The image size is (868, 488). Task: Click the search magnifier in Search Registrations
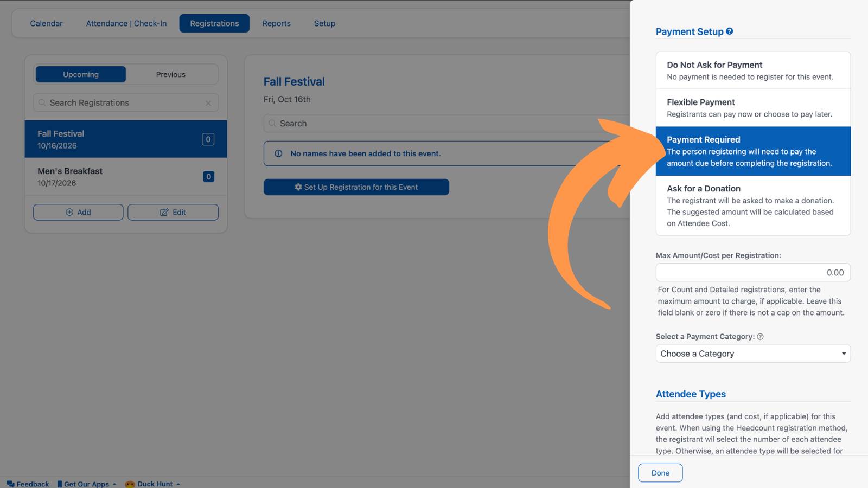[42, 102]
